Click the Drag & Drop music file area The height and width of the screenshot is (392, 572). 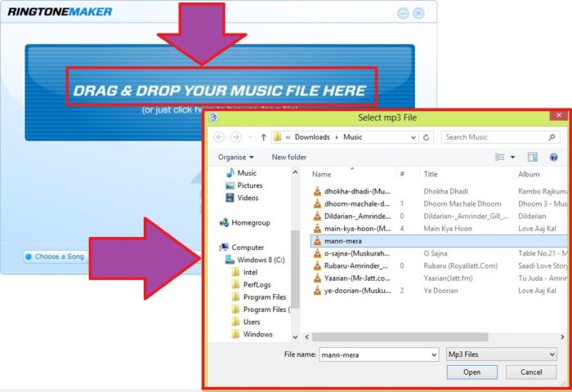[x=220, y=91]
